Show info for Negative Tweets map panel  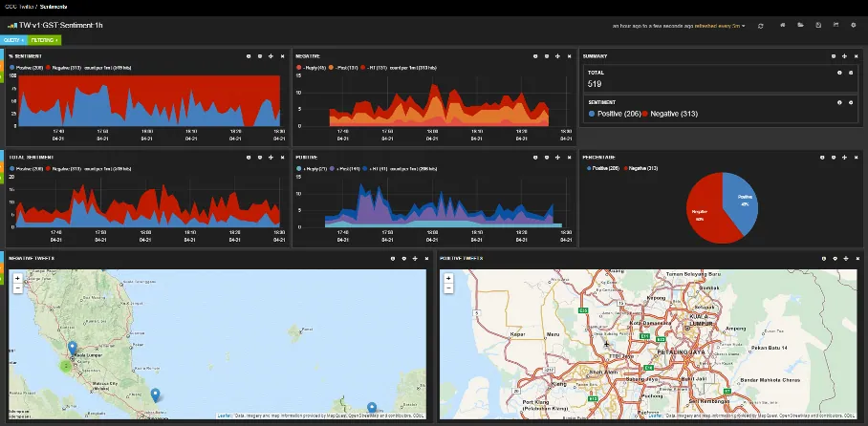coord(393,258)
